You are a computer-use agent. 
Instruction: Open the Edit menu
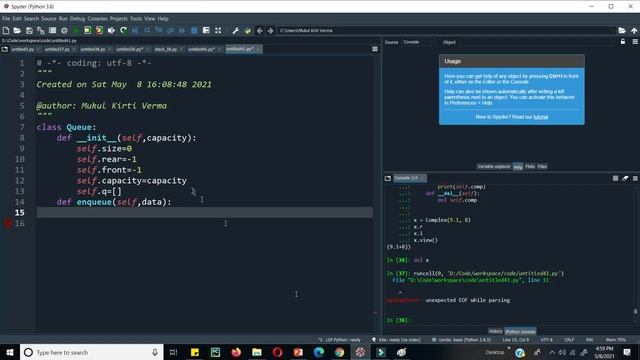click(x=17, y=19)
